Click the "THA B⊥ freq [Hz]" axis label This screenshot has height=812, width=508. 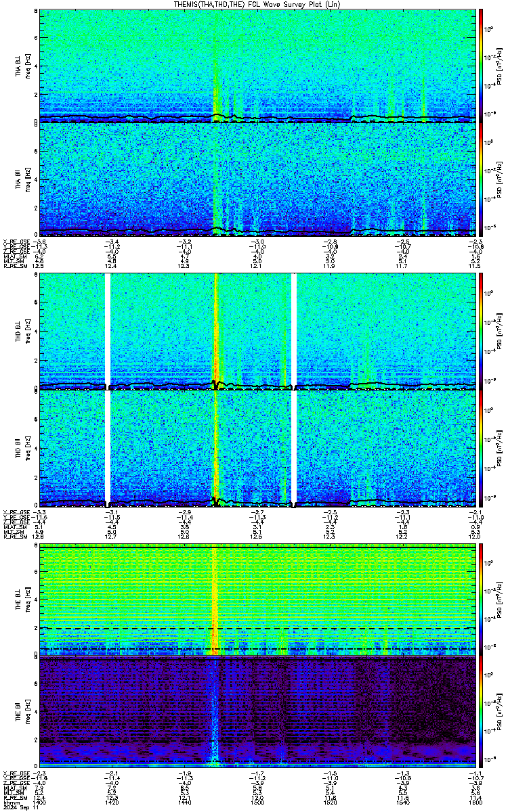point(22,65)
